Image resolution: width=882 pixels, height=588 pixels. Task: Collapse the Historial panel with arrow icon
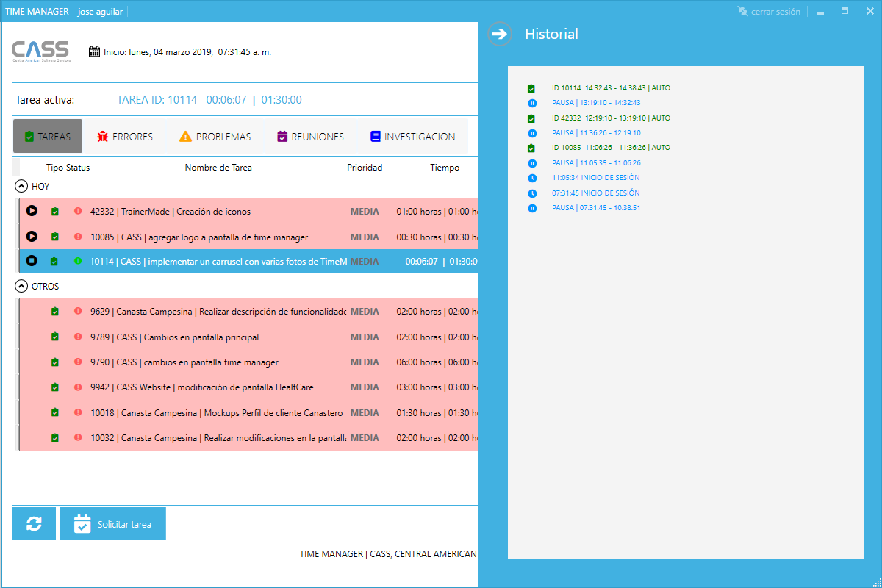click(500, 34)
